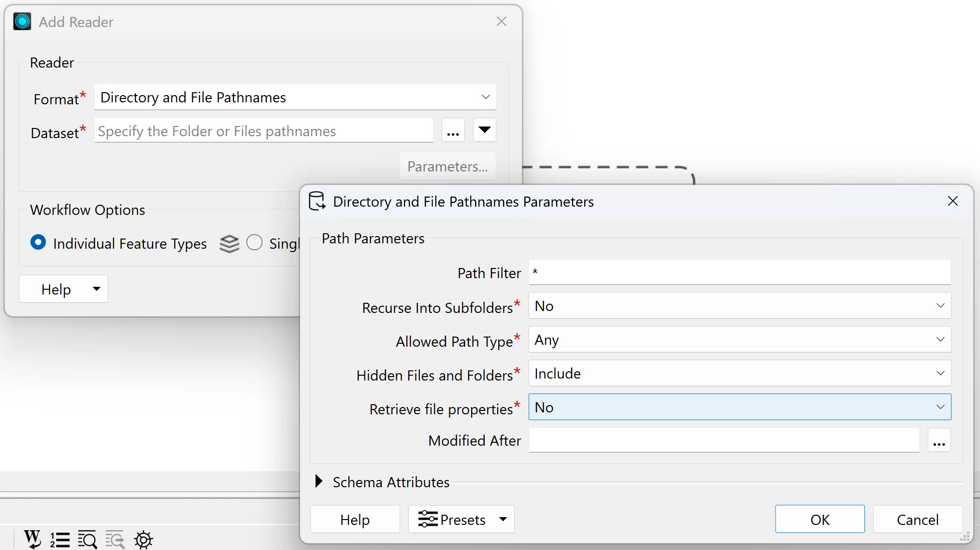This screenshot has height=550, width=980.
Task: Expand the Schema Attributes section
Action: click(319, 481)
